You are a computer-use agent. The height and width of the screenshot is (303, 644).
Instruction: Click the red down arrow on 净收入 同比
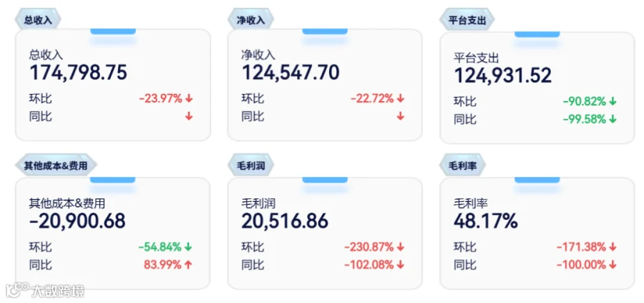[401, 117]
